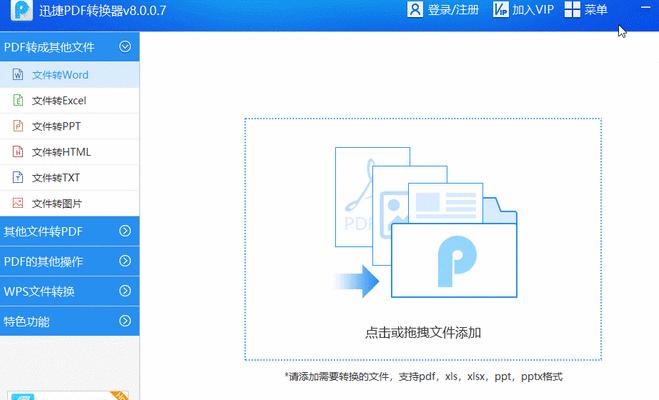659x400 pixels.
Task: Expand WPS文件转换 section arrow
Action: (x=125, y=291)
